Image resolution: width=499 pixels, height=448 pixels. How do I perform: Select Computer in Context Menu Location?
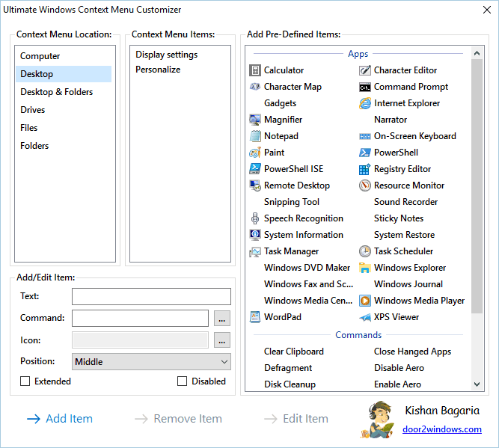64,56
